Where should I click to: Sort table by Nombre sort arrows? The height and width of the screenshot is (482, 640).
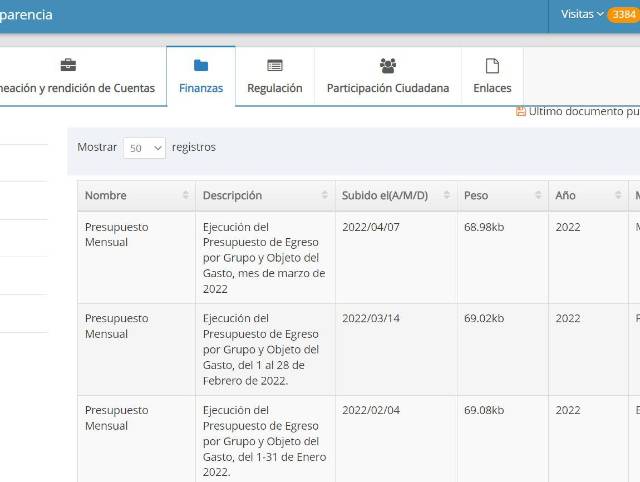(185, 195)
